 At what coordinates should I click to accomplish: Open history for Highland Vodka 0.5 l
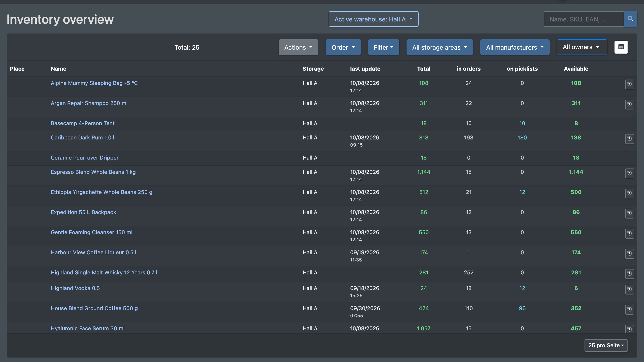[x=629, y=290]
